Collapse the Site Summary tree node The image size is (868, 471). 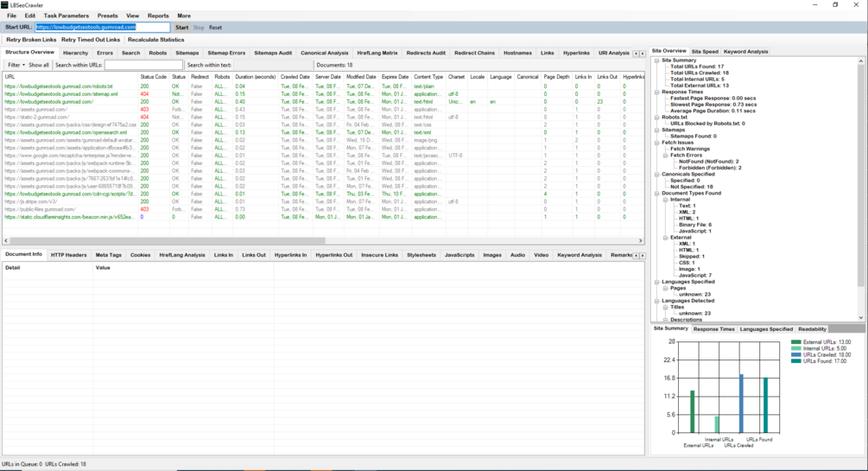click(x=657, y=60)
